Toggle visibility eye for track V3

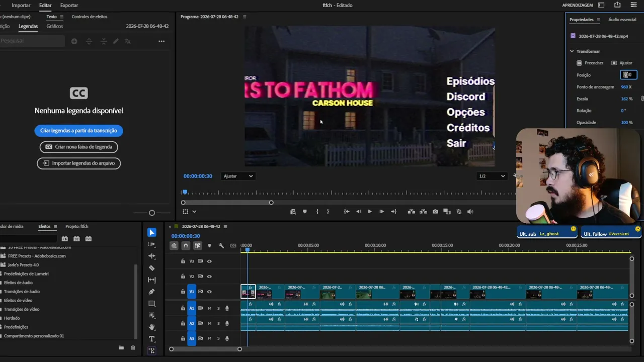click(x=209, y=261)
